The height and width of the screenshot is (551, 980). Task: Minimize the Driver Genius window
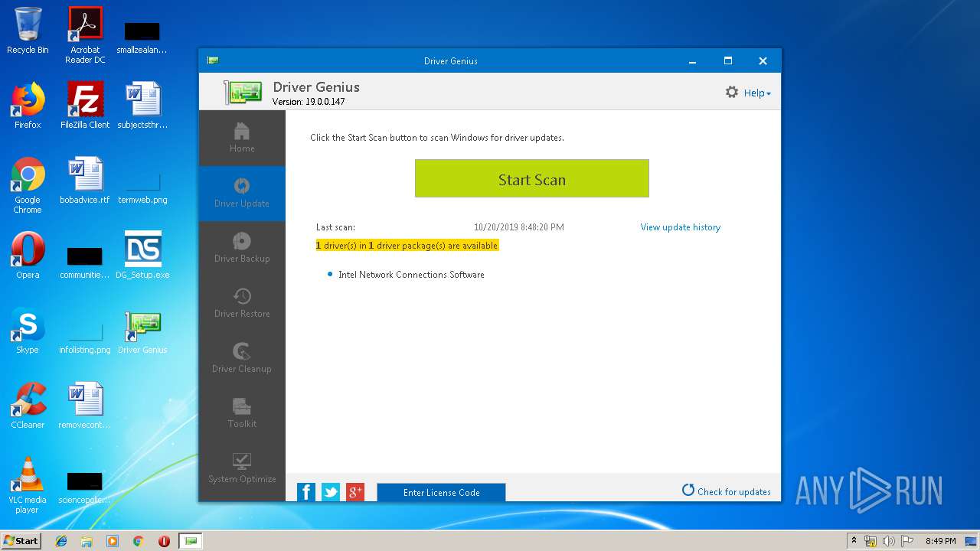click(x=692, y=61)
